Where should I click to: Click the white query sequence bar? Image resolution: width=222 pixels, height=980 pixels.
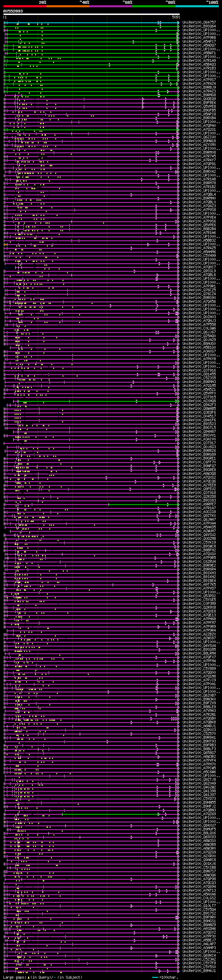[91, 14]
